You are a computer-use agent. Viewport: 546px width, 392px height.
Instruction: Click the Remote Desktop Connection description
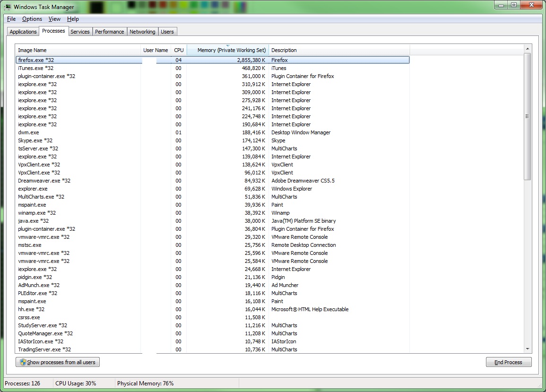(x=303, y=245)
